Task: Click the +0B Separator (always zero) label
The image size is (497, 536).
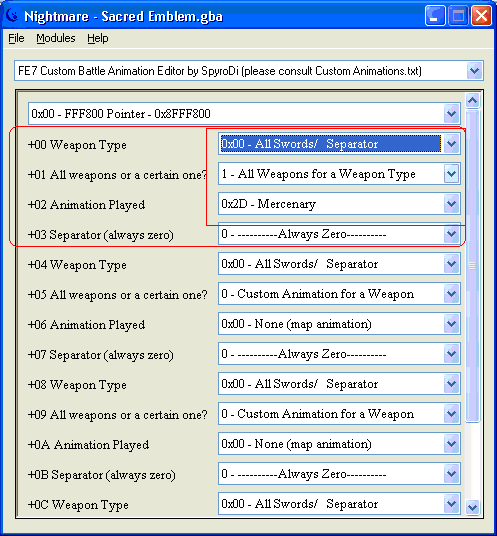Action: [102, 475]
